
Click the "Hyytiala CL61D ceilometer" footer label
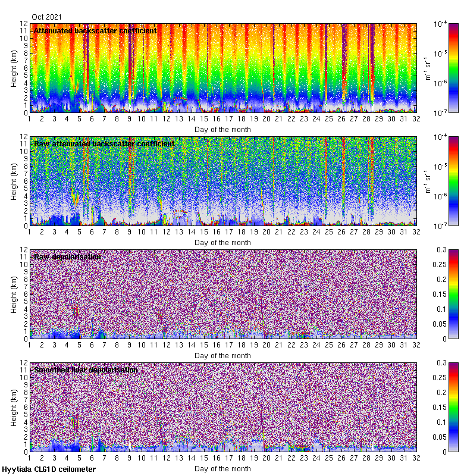click(x=49, y=469)
